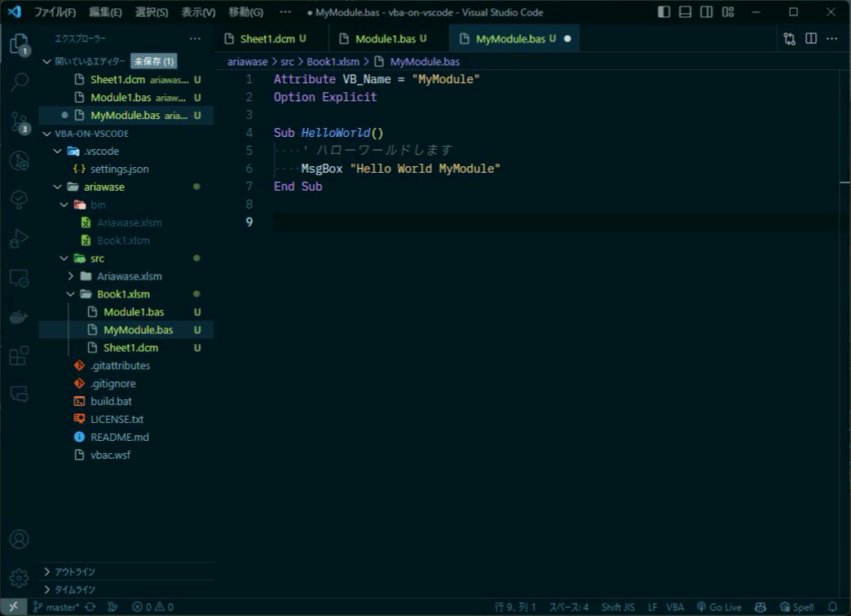The image size is (851, 616).
Task: Open the Docker view icon
Action: (x=19, y=317)
